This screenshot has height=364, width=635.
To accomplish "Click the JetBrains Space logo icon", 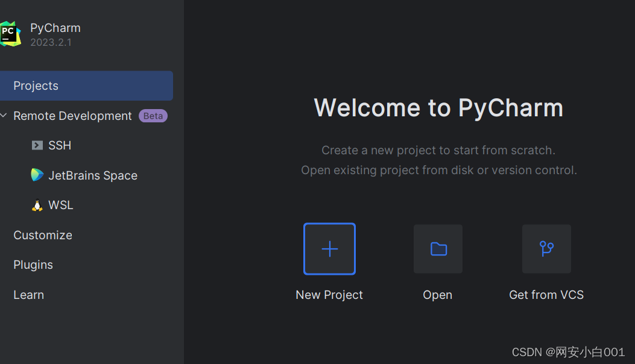I will tap(37, 175).
